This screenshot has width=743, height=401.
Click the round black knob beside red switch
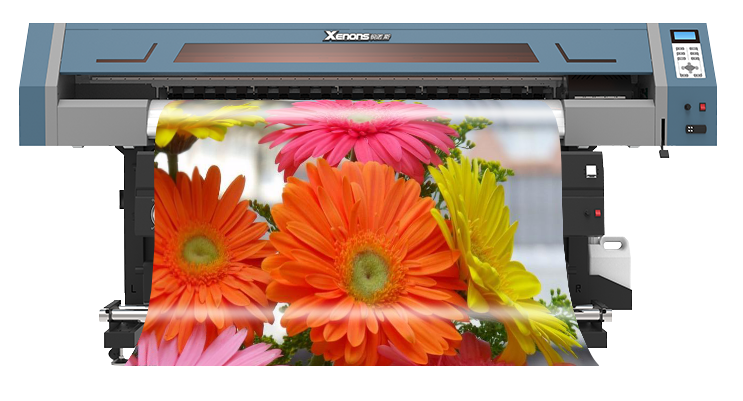click(687, 107)
